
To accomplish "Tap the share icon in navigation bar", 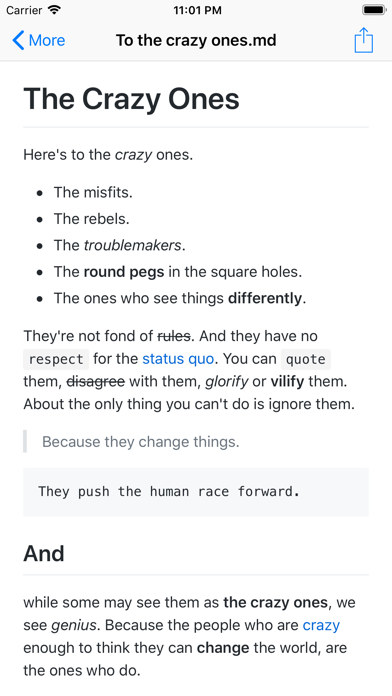I will pos(363,40).
